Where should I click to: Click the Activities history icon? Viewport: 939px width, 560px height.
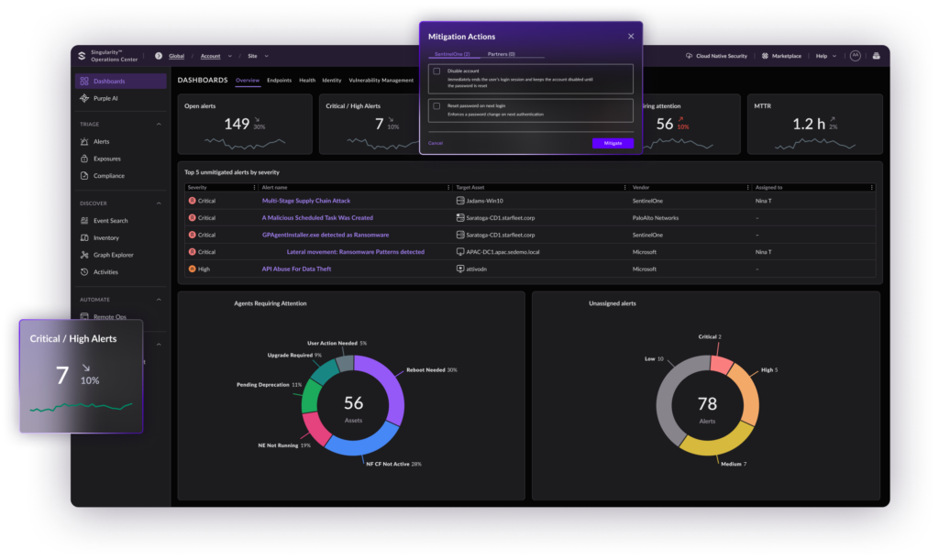tap(84, 271)
